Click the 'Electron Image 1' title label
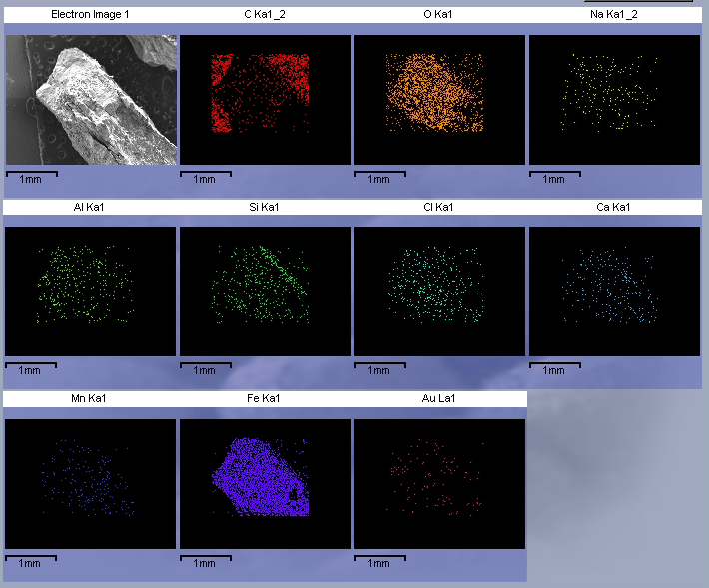 tap(90, 14)
